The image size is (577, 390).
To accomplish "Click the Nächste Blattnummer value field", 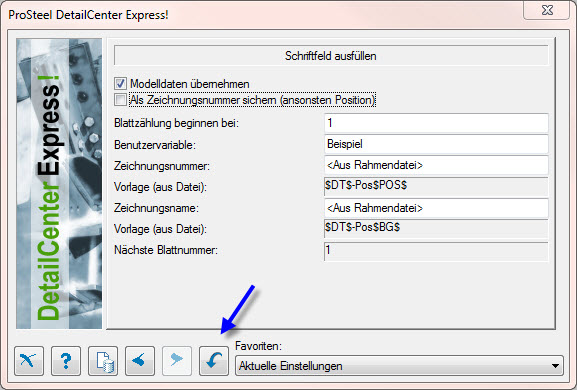I will (x=436, y=251).
